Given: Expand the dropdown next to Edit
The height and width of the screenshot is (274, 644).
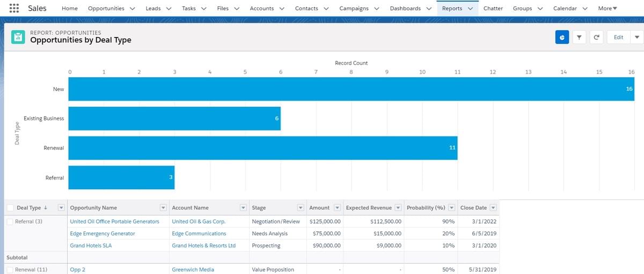Looking at the screenshot, I should (636, 37).
